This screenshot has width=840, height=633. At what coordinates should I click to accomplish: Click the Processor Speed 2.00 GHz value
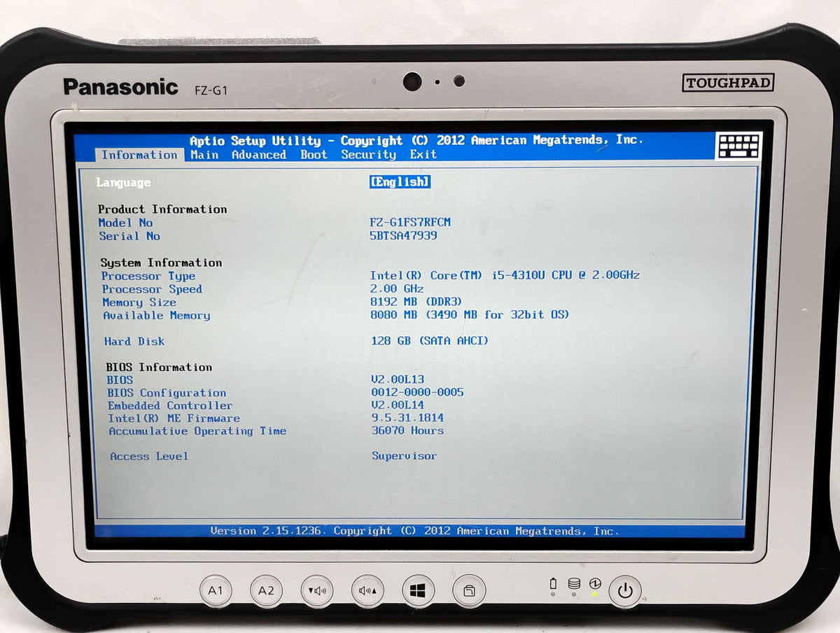click(x=397, y=288)
